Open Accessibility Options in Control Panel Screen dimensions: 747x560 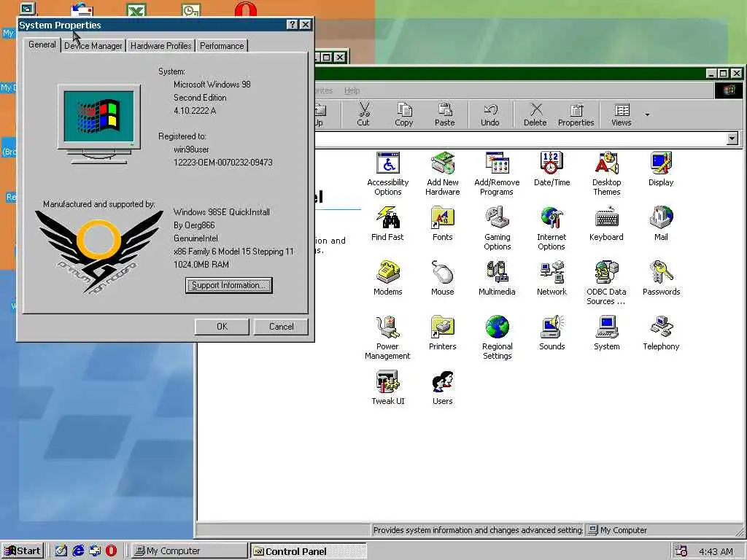pyautogui.click(x=388, y=174)
